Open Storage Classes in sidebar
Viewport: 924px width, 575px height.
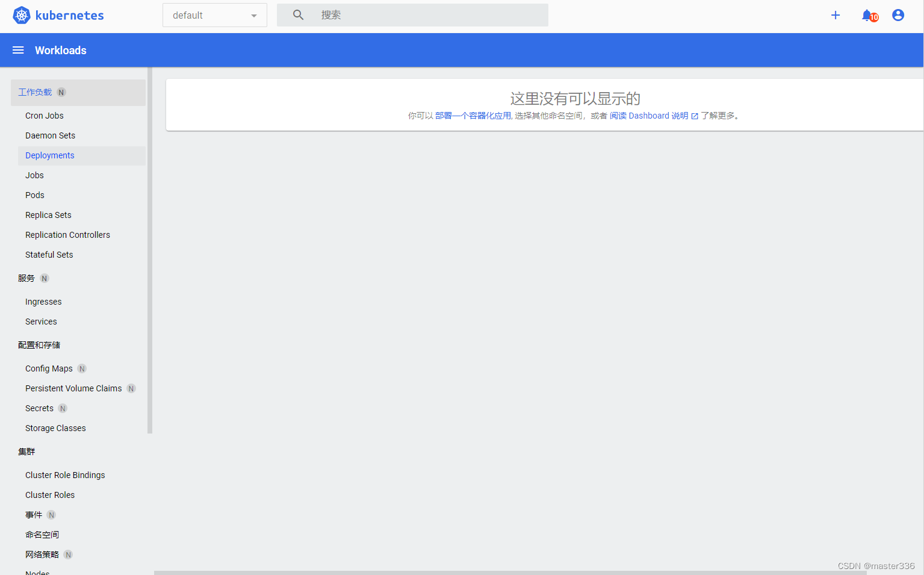55,428
